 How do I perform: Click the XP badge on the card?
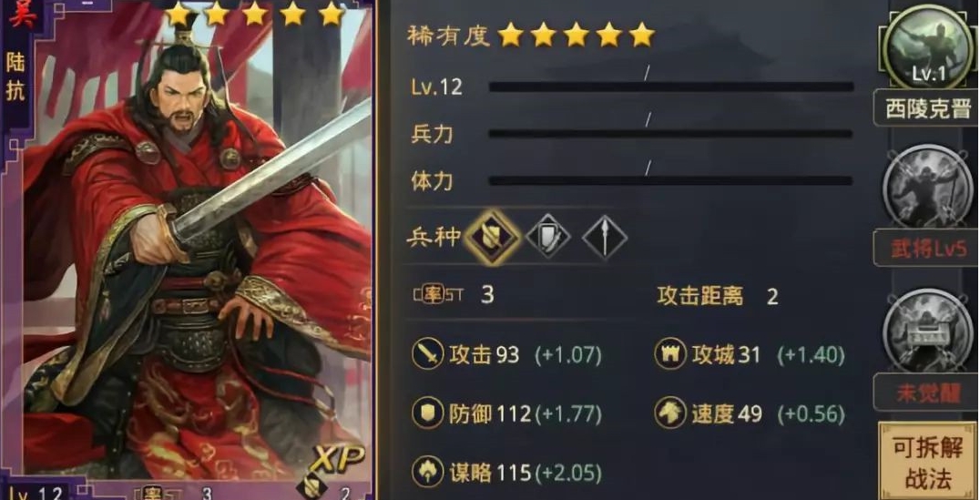pos(339,461)
